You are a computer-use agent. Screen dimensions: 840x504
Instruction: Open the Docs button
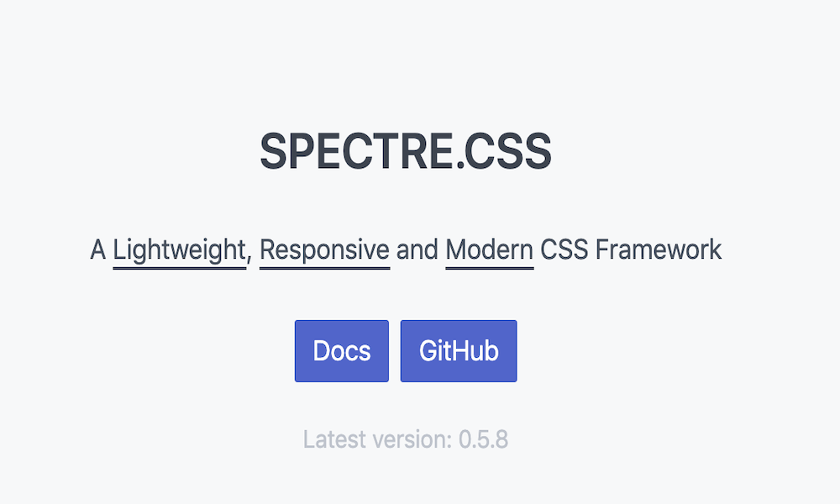click(x=342, y=351)
